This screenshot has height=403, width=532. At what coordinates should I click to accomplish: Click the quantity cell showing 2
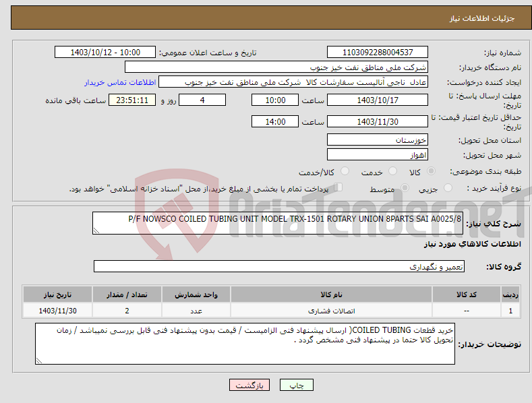pyautogui.click(x=127, y=311)
